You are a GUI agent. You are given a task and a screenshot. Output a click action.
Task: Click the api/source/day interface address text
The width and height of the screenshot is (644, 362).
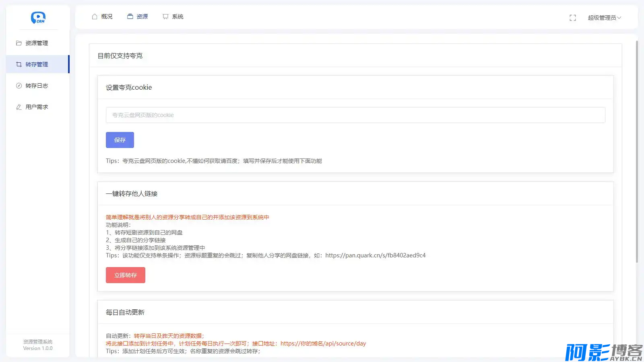pos(323,343)
